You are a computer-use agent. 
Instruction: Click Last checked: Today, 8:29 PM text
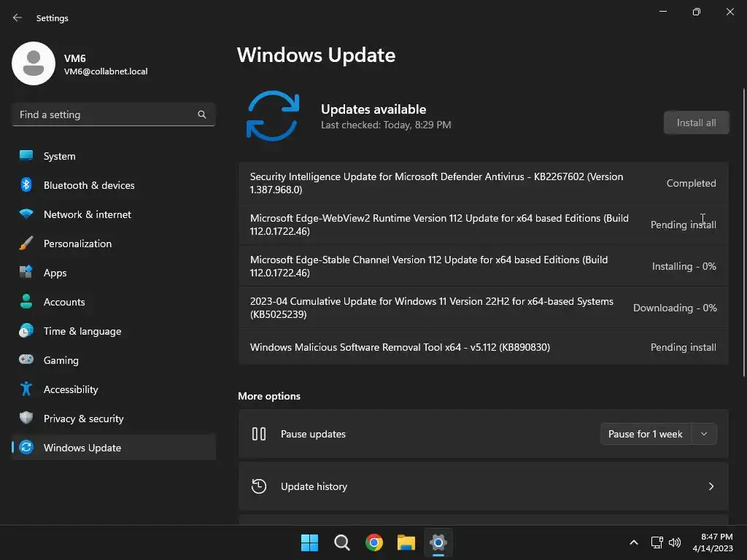pos(386,125)
